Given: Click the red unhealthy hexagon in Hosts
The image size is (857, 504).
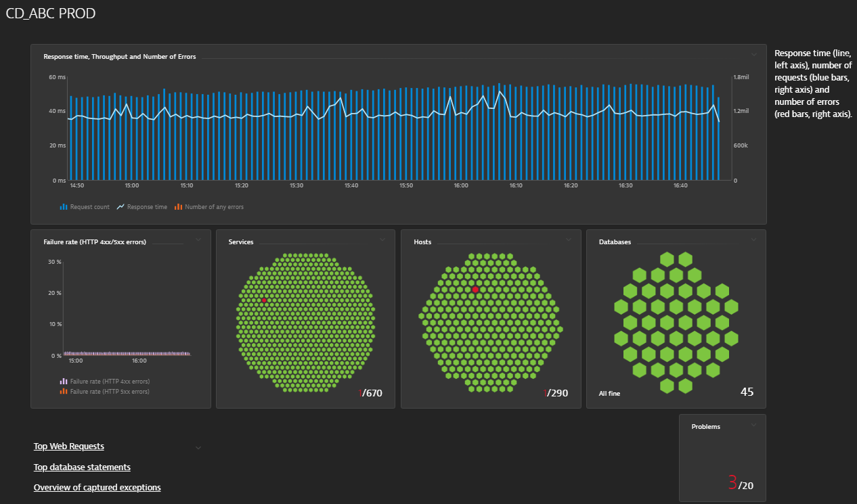Looking at the screenshot, I should [475, 290].
